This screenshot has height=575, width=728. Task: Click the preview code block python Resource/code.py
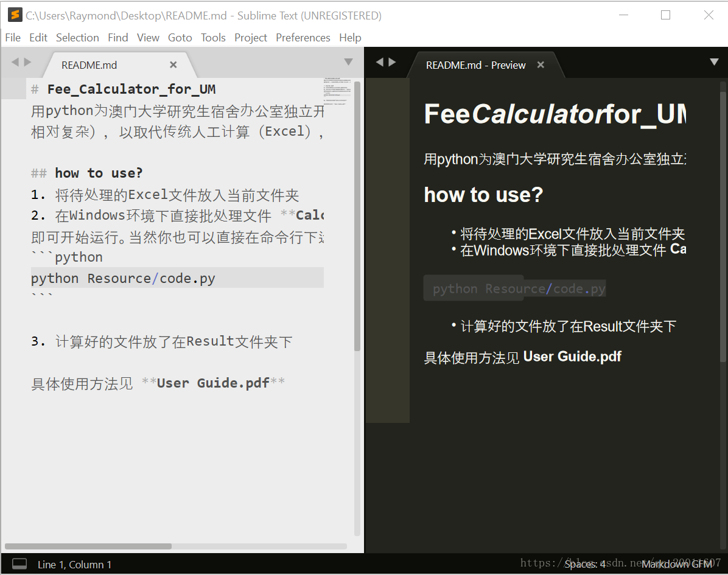tap(514, 288)
